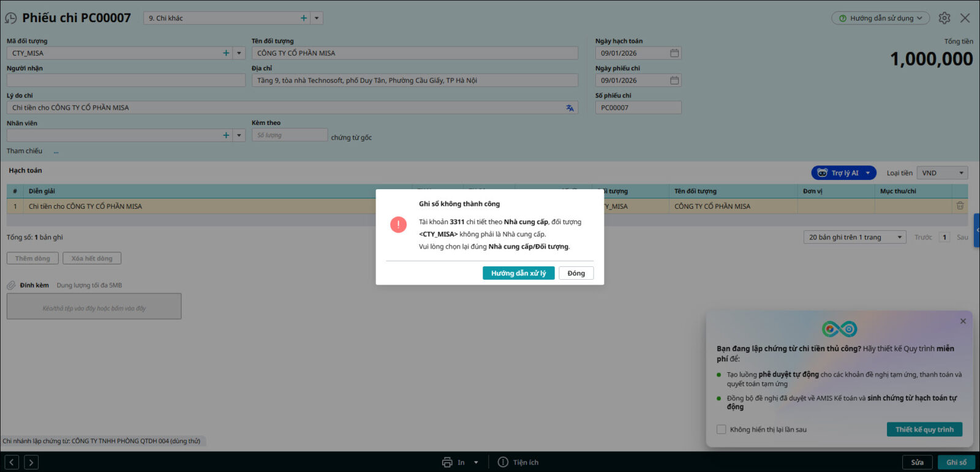Check Không hiển thị lại lần sau
This screenshot has height=472, width=980.
coord(722,430)
